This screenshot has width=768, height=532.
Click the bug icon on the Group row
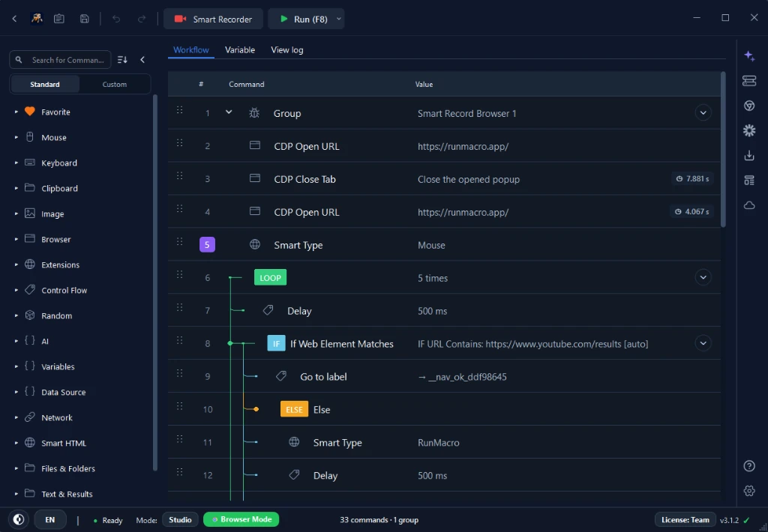[253, 113]
